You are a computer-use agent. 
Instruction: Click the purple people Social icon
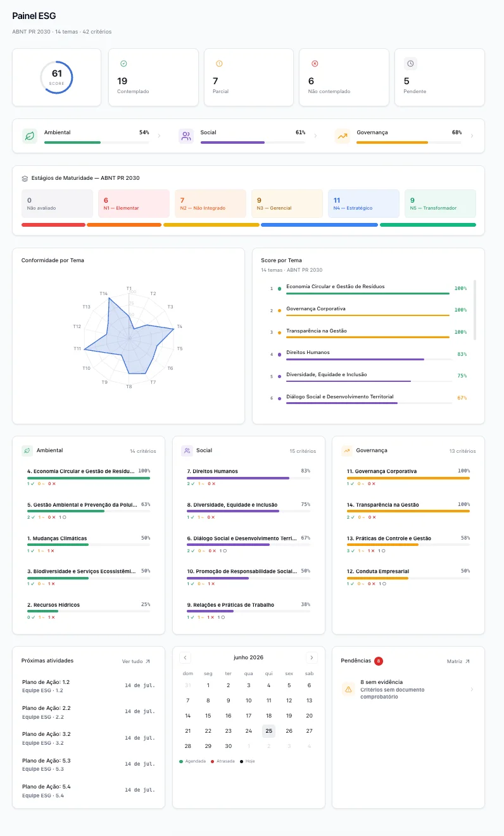pos(186,136)
